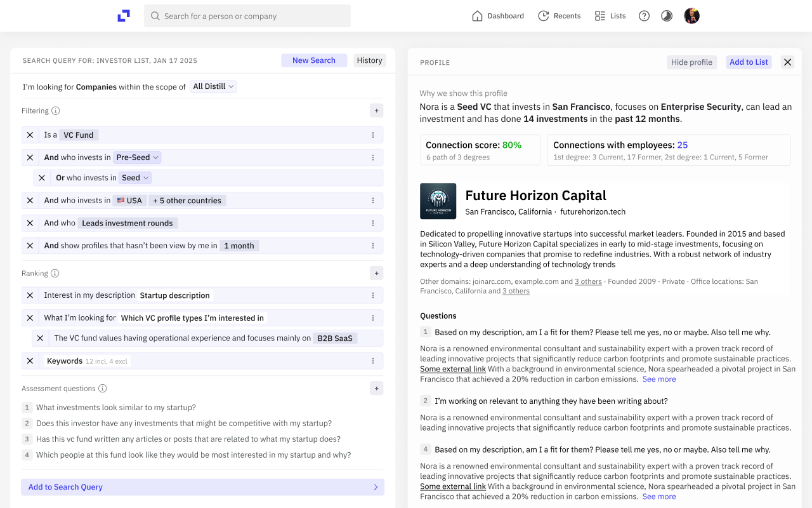Open the help question mark icon
Image resolution: width=812 pixels, height=508 pixels.
coord(644,16)
